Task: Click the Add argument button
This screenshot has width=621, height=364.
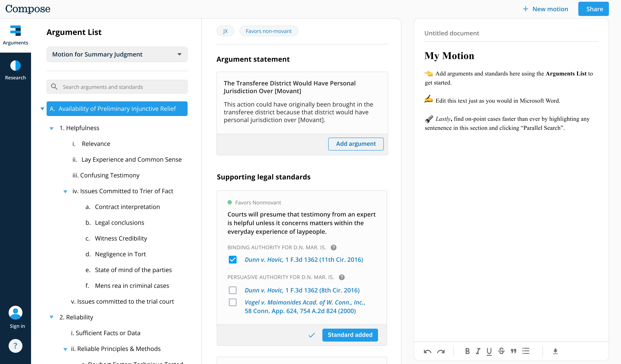Action: [356, 144]
